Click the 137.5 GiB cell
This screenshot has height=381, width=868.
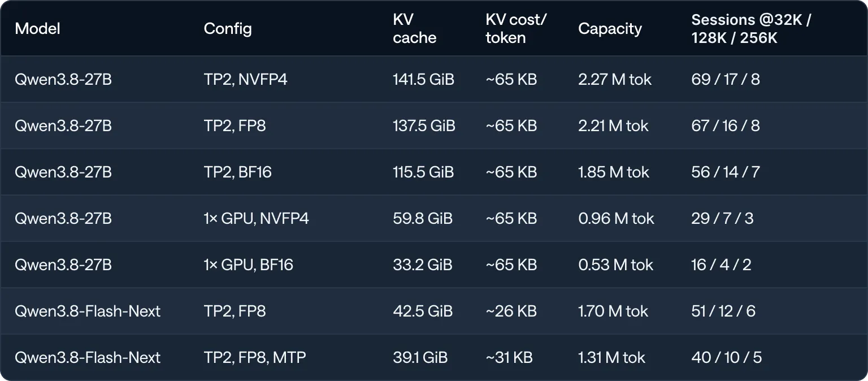(x=424, y=125)
